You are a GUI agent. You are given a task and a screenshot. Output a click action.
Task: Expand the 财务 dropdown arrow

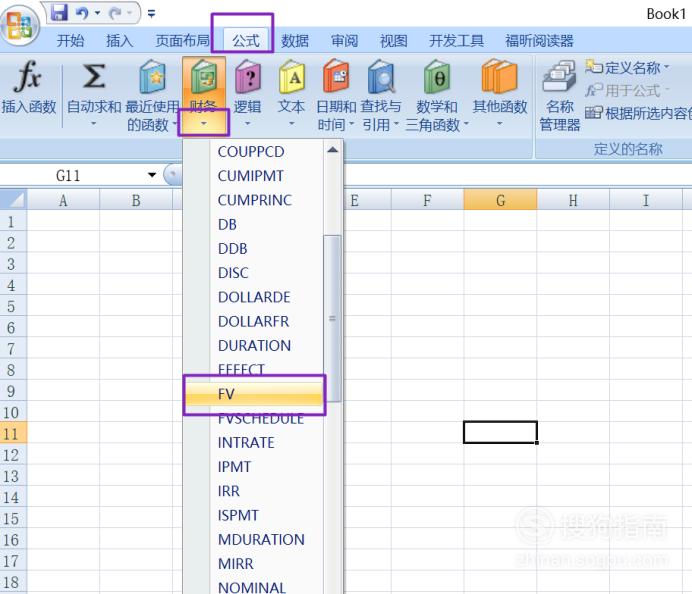203,123
